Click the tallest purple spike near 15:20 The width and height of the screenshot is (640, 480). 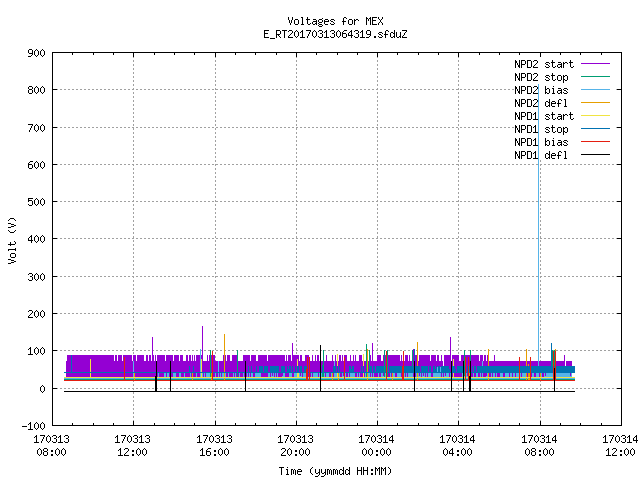point(202,339)
